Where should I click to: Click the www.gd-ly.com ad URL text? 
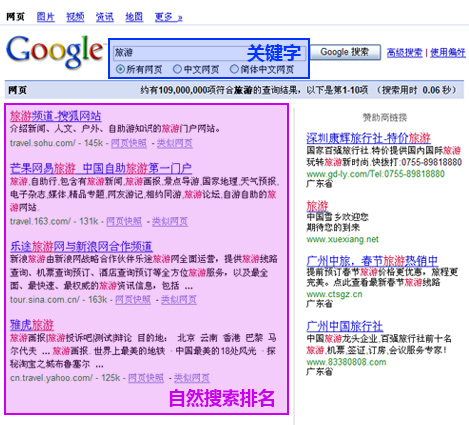tap(376, 174)
